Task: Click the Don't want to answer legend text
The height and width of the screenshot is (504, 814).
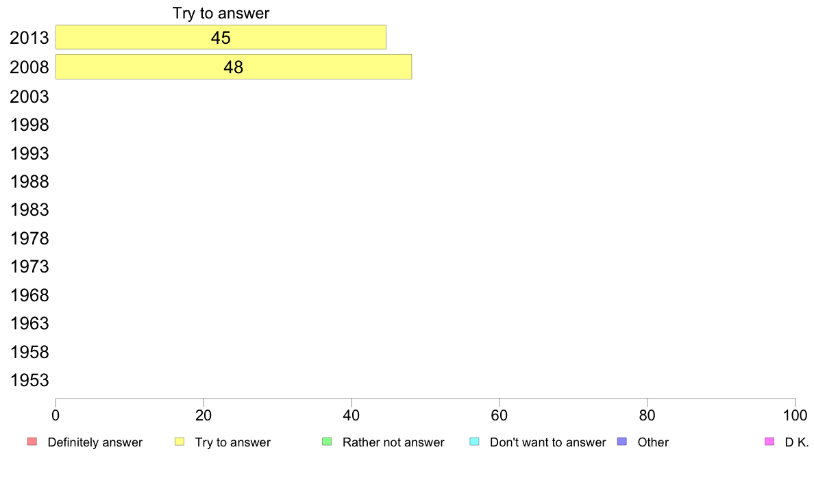Action: click(x=547, y=442)
